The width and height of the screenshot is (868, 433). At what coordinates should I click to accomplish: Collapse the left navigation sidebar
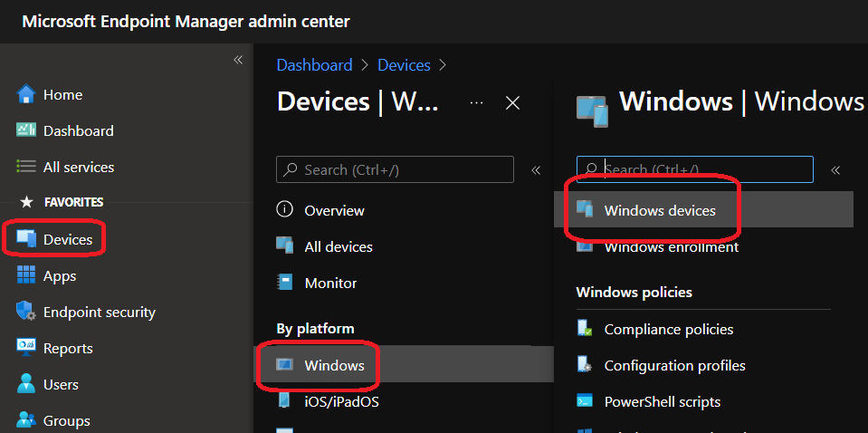(238, 60)
